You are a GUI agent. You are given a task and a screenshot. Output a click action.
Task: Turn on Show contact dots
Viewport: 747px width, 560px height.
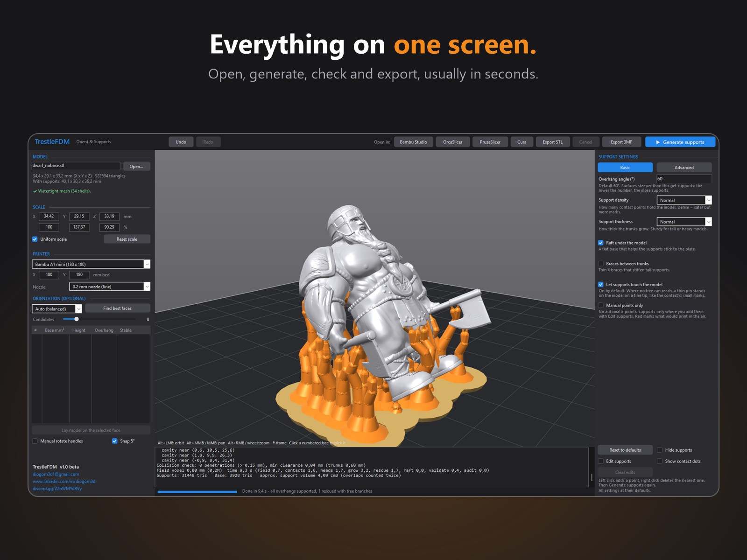coord(660,462)
